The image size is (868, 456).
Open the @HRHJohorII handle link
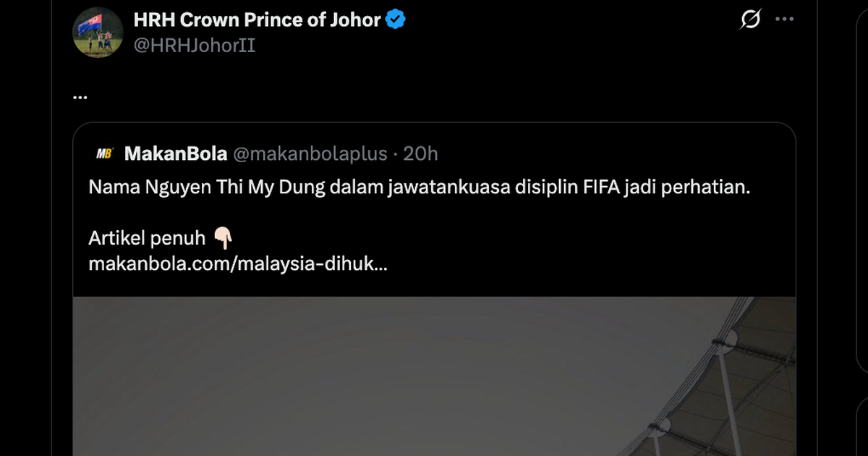pyautogui.click(x=195, y=46)
